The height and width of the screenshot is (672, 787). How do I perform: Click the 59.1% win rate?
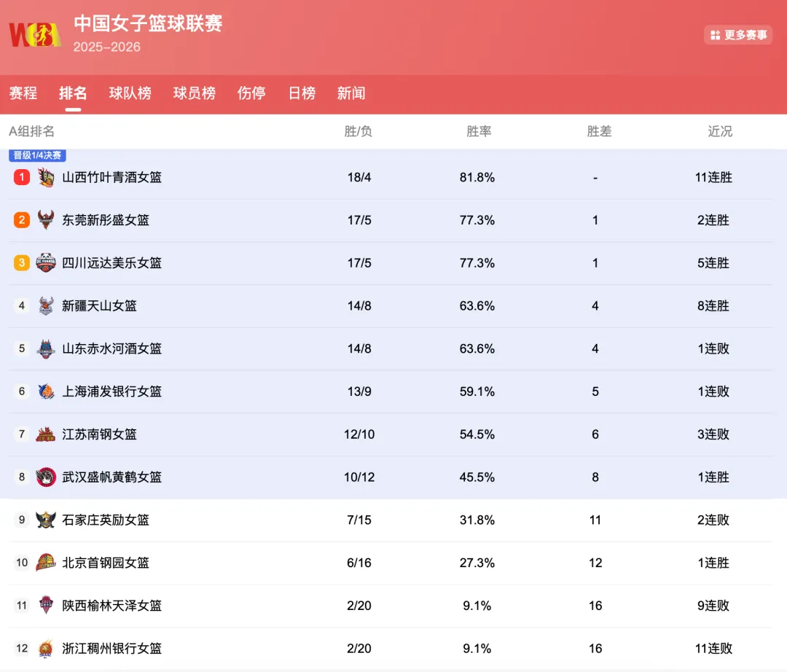[x=477, y=391]
